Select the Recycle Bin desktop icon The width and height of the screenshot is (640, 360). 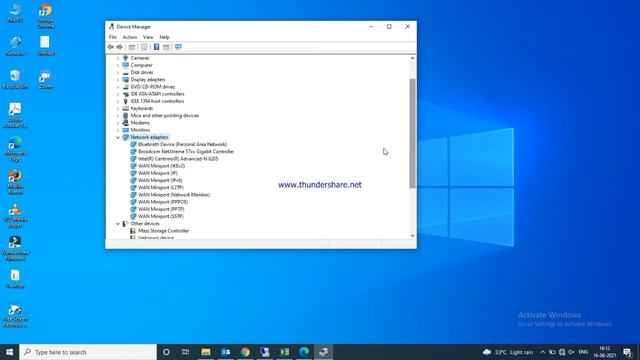15,79
